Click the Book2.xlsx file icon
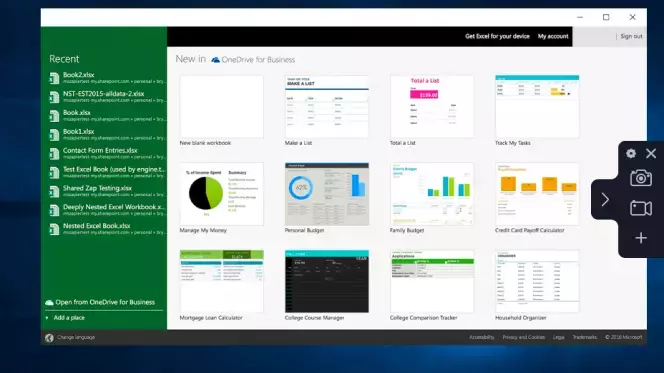Screen dimensions: 664x373 pyautogui.click(x=54, y=78)
